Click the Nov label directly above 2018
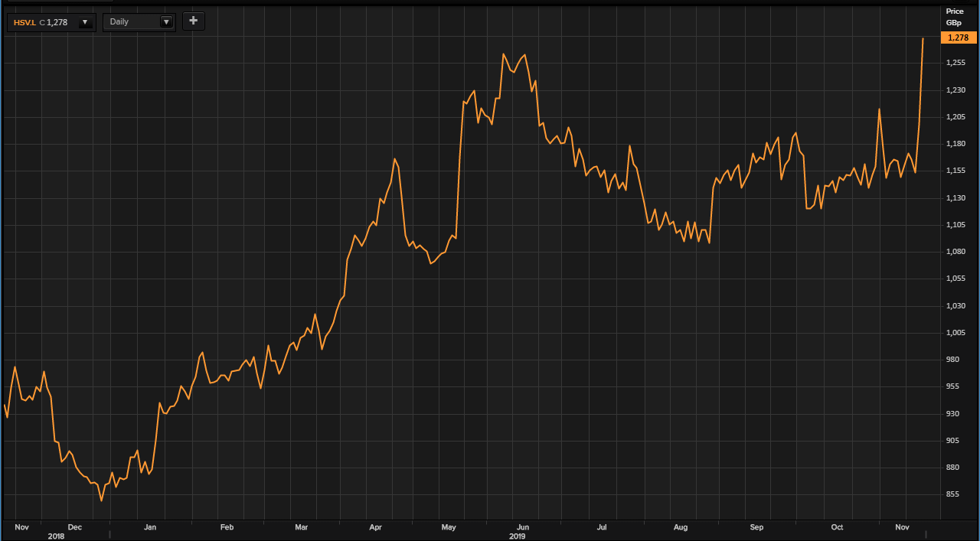The width and height of the screenshot is (980, 541). [21, 527]
